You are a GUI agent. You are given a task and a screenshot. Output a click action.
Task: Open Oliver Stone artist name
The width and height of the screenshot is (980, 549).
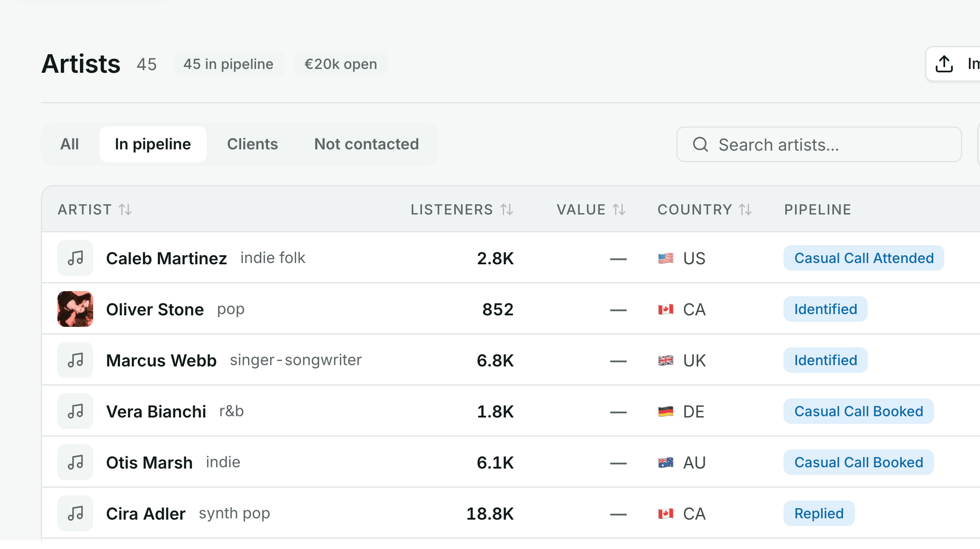coord(155,309)
